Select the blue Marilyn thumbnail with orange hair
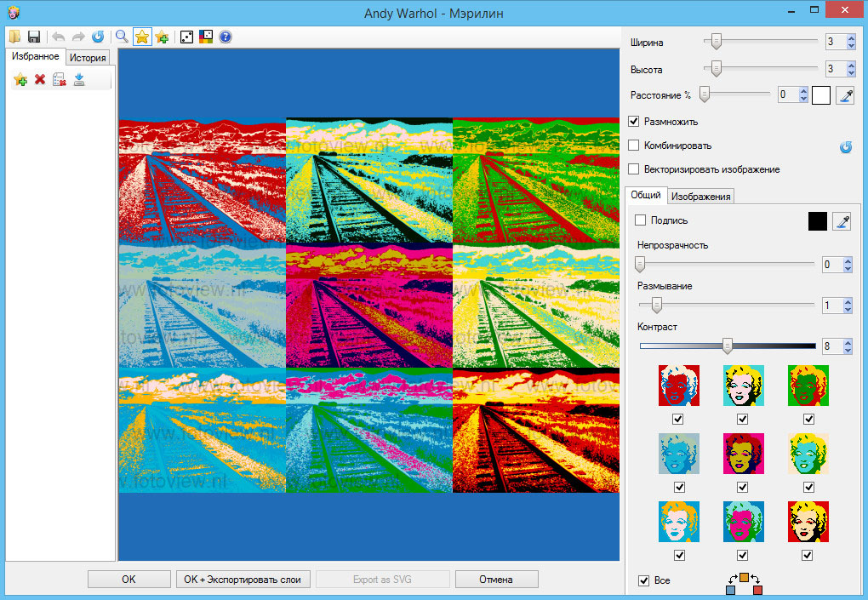This screenshot has height=600, width=868. (679, 522)
